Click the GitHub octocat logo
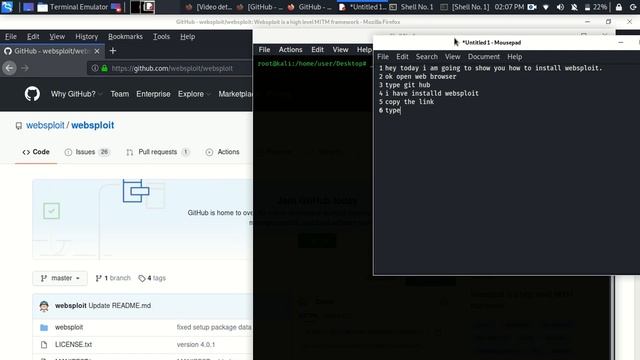 click(x=32, y=94)
